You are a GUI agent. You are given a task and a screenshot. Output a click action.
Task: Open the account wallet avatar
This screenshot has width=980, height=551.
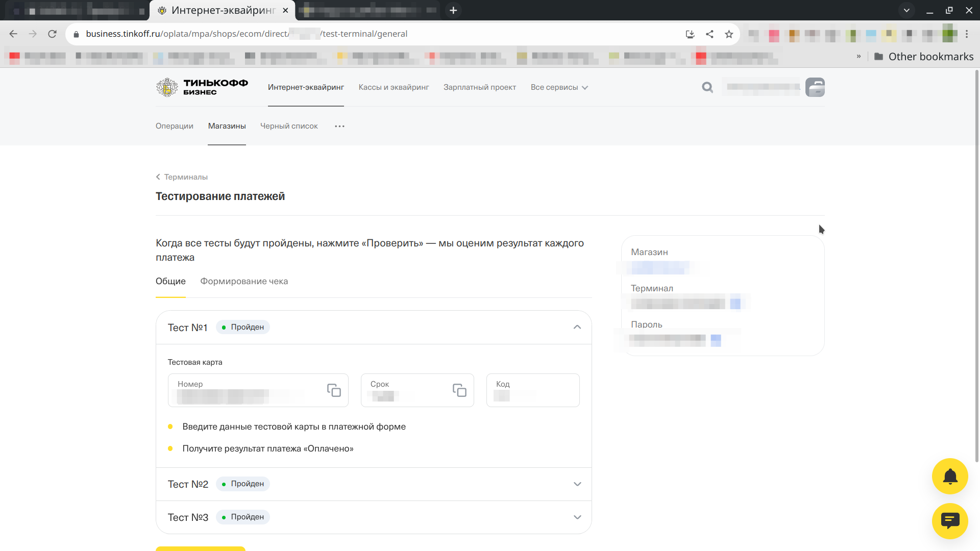click(815, 87)
